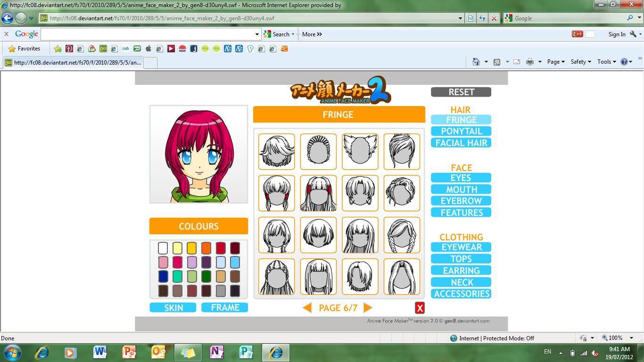Viewport: 644px width, 362px height.
Task: Pick the dark purple colour swatch
Action: point(206,262)
